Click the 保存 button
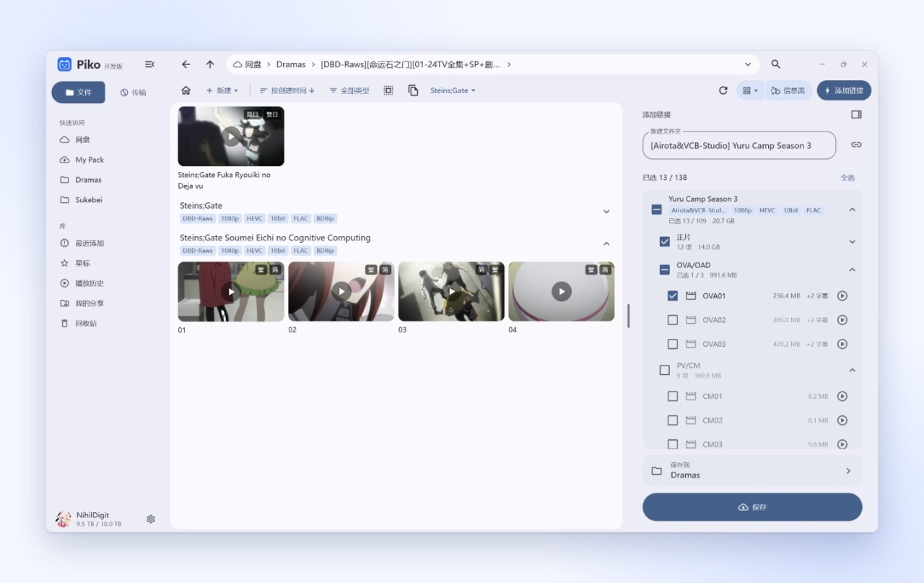The height and width of the screenshot is (583, 924). tap(752, 507)
